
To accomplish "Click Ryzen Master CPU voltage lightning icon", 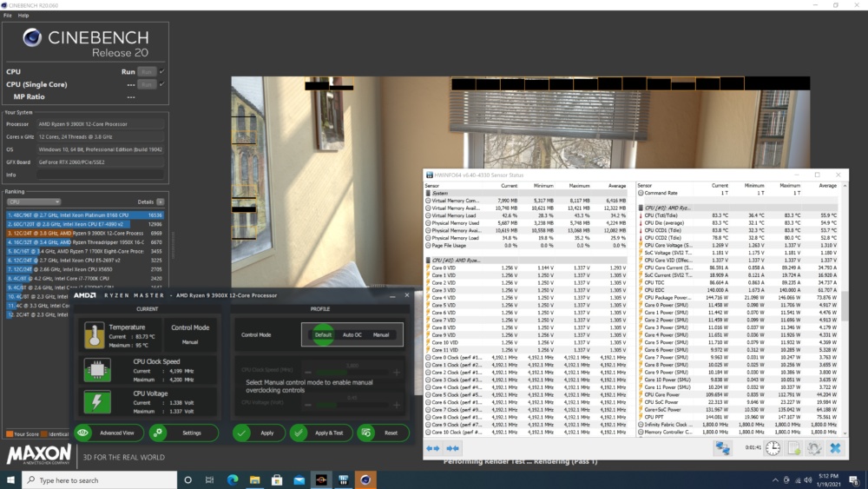I will pyautogui.click(x=97, y=402).
